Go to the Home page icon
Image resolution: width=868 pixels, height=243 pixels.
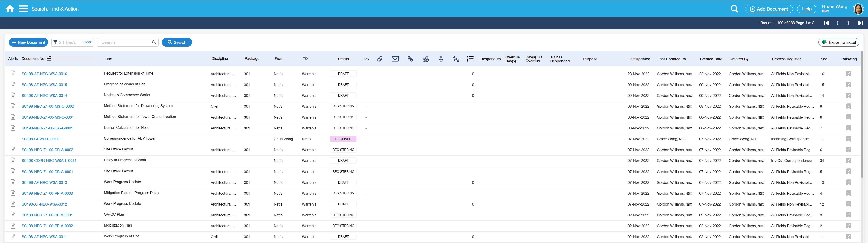[x=10, y=9]
